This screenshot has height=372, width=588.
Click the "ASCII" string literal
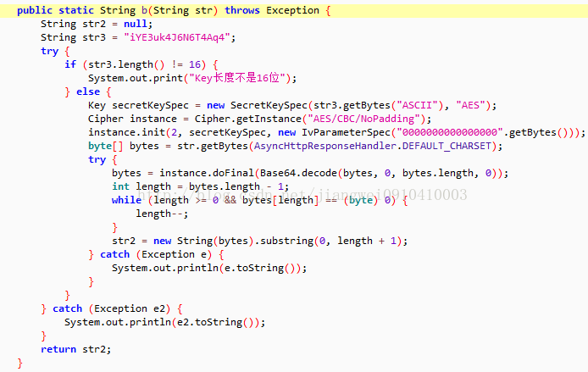coord(419,105)
